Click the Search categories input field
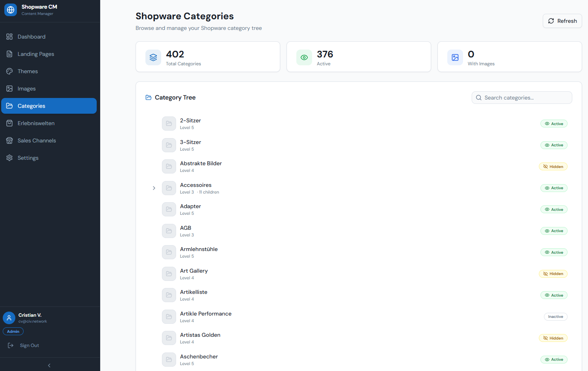This screenshot has width=588, height=371. 522,98
